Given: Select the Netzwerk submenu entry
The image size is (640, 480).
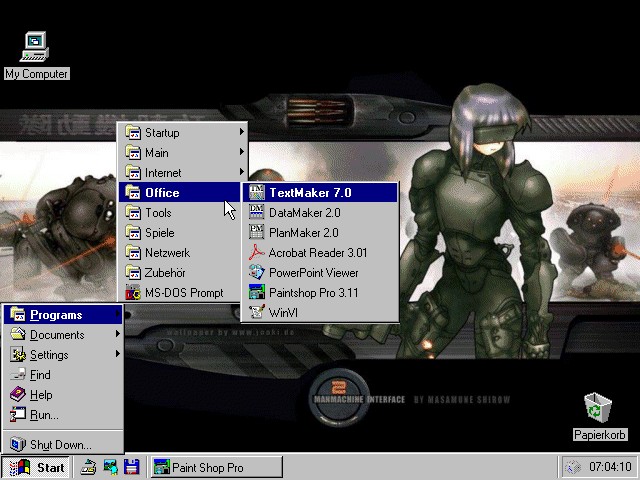Looking at the screenshot, I should point(182,253).
